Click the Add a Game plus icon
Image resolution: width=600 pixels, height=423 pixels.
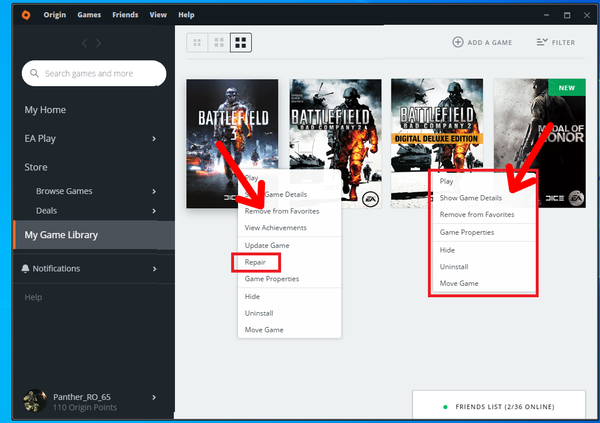[458, 42]
